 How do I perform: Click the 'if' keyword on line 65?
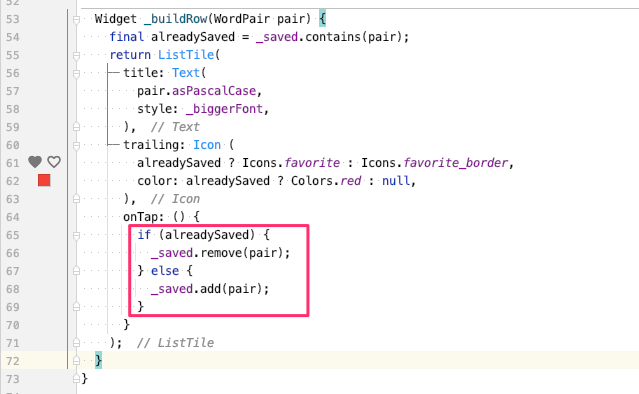[144, 235]
